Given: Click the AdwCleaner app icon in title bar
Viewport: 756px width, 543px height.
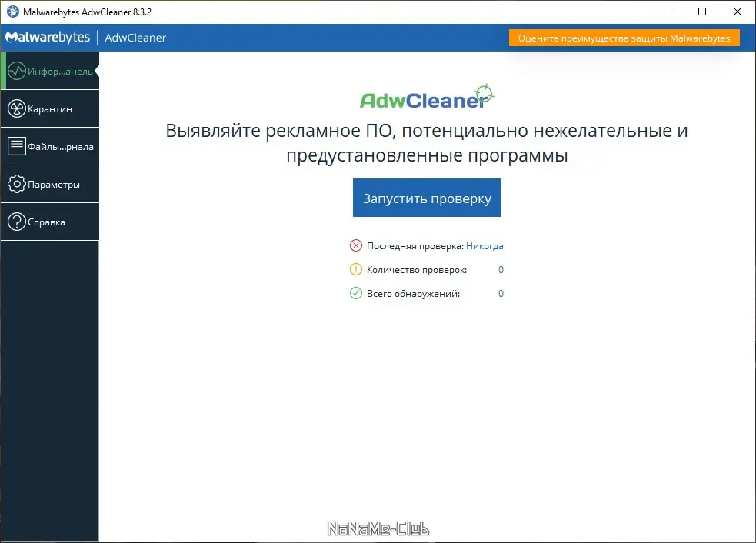Looking at the screenshot, I should pyautogui.click(x=13, y=12).
